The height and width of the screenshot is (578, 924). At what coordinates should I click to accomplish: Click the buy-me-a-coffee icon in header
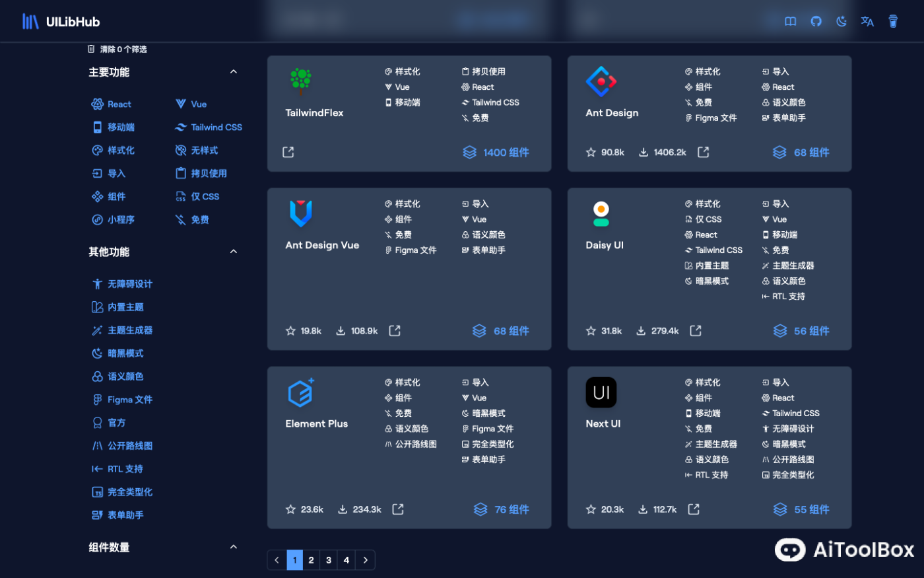[893, 21]
